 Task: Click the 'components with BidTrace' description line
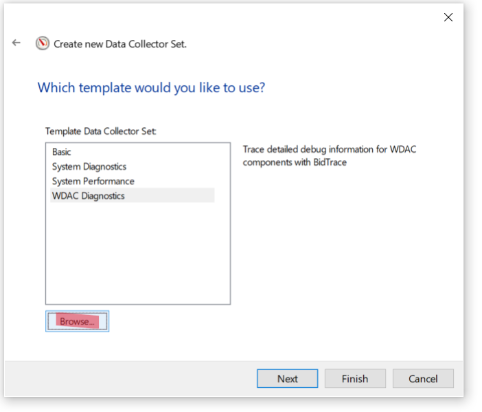[x=295, y=162]
